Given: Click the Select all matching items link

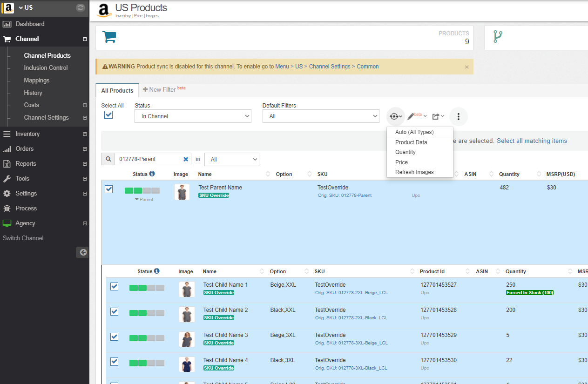Looking at the screenshot, I should tap(532, 141).
